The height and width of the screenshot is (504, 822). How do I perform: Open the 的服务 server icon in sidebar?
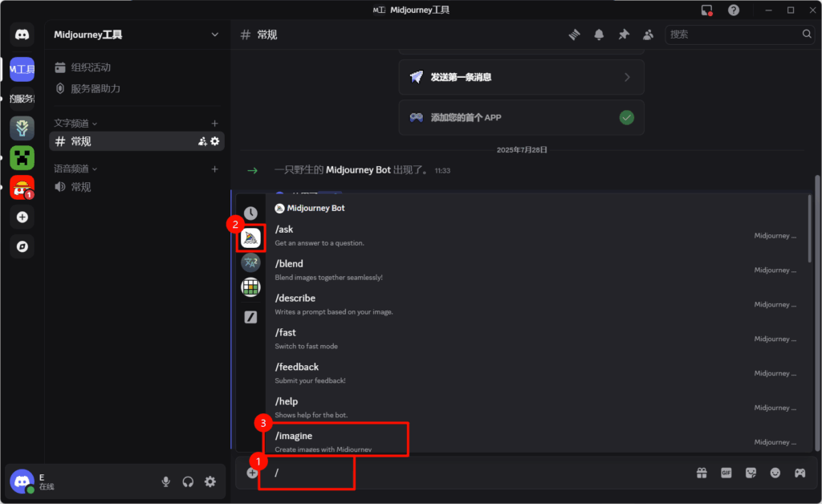[x=22, y=99]
